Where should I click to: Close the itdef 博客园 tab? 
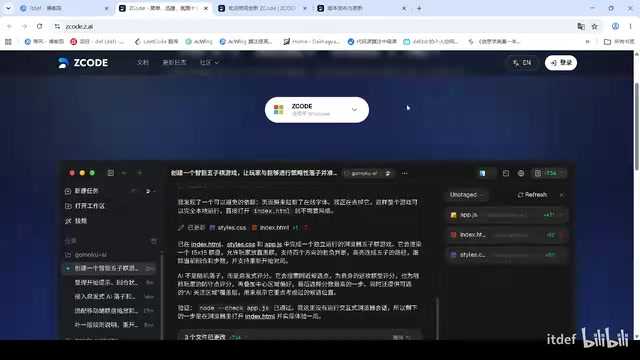coord(107,8)
